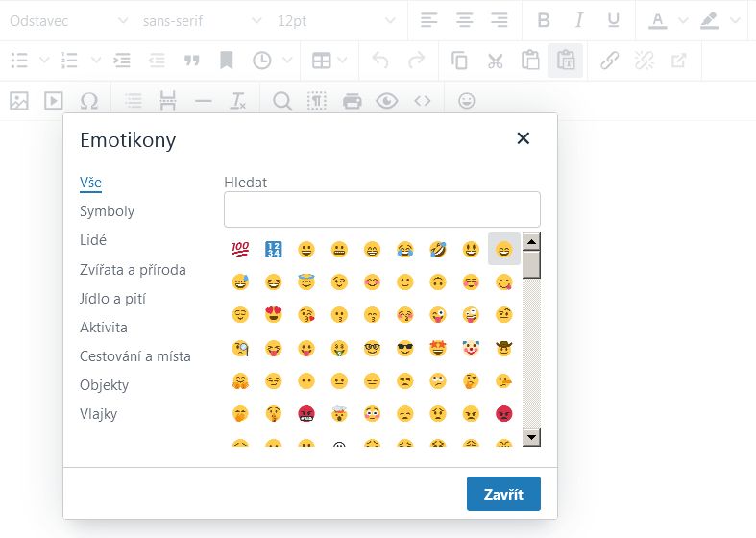Open the 12pt font size dropdown
Viewport: 756px width, 538px height.
coord(334,20)
